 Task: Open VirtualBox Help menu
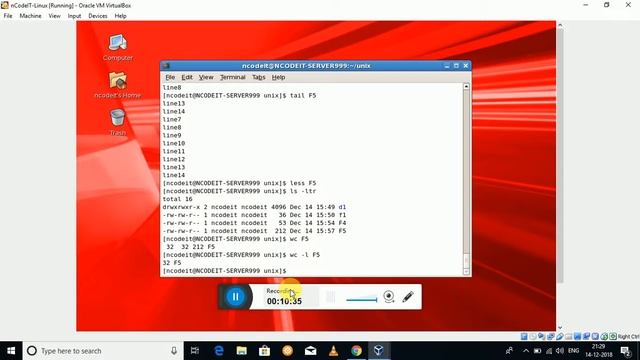pos(120,16)
